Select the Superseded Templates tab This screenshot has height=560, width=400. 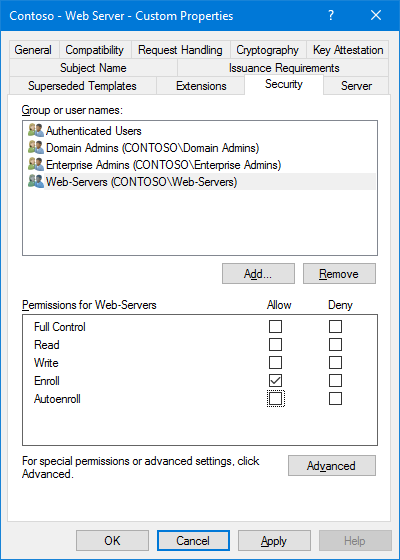(82, 86)
